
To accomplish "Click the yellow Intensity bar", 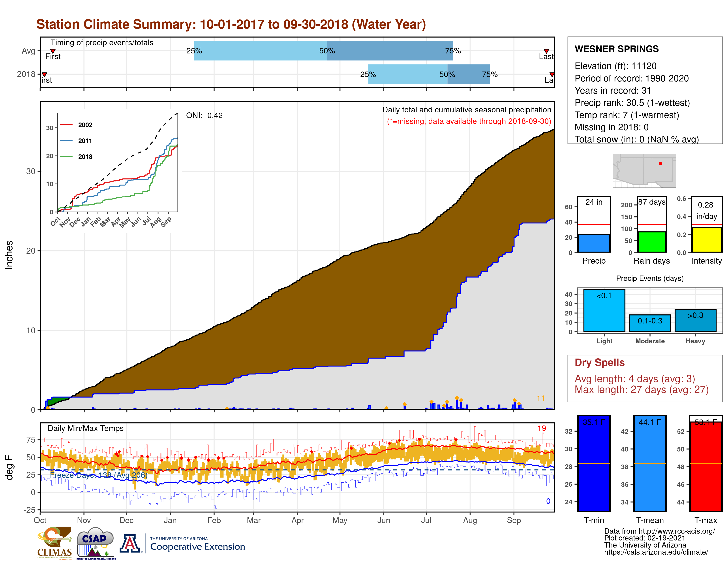I will (707, 240).
